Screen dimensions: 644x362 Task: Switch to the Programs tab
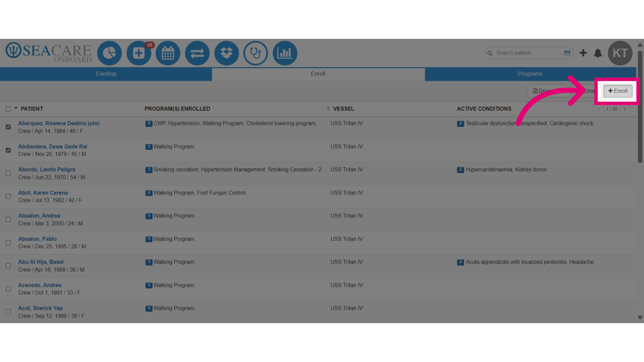click(x=530, y=74)
